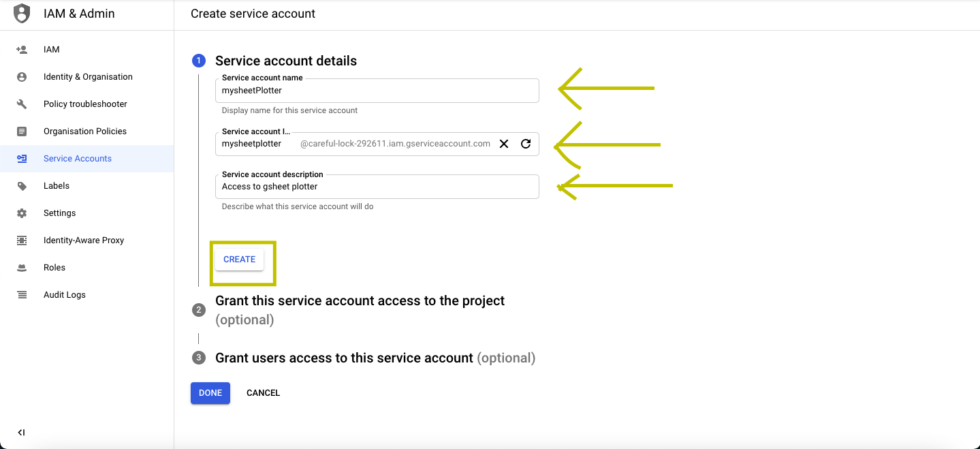Click the Identity & Organisation person icon
Image resolution: width=980 pixels, height=449 pixels.
click(x=22, y=77)
